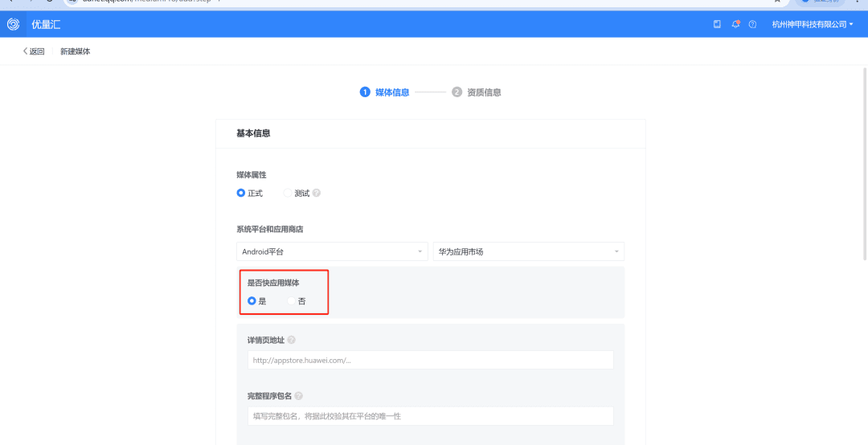Image resolution: width=868 pixels, height=445 pixels.
Task: Open the documentation book icon in header
Action: [x=717, y=24]
